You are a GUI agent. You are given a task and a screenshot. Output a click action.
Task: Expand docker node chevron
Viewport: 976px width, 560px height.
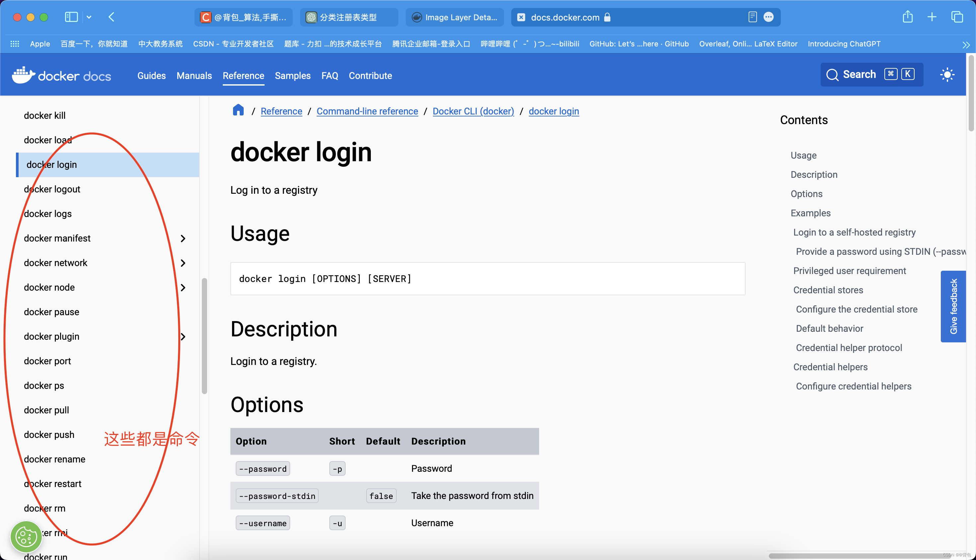coord(183,288)
